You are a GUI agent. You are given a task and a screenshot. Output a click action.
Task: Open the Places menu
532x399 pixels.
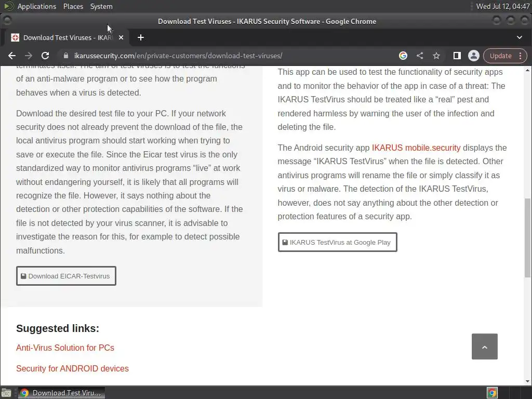pyautogui.click(x=73, y=6)
